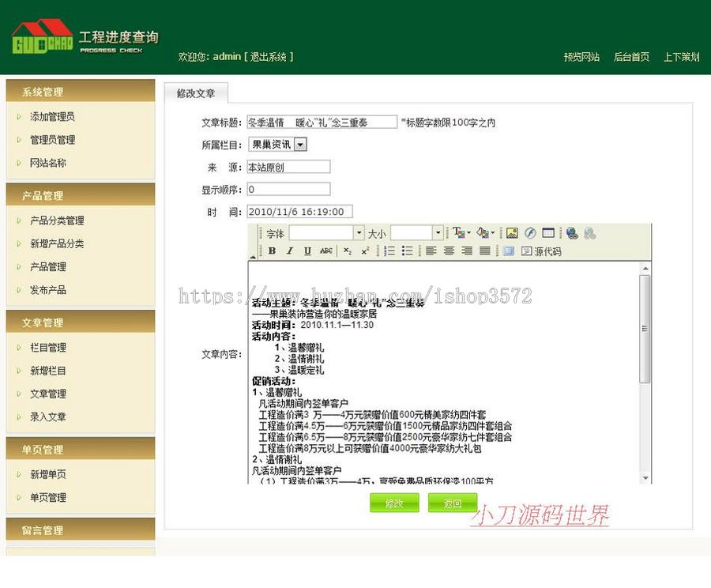Apply superscript formatting
The width and height of the screenshot is (711, 588).
tap(365, 251)
